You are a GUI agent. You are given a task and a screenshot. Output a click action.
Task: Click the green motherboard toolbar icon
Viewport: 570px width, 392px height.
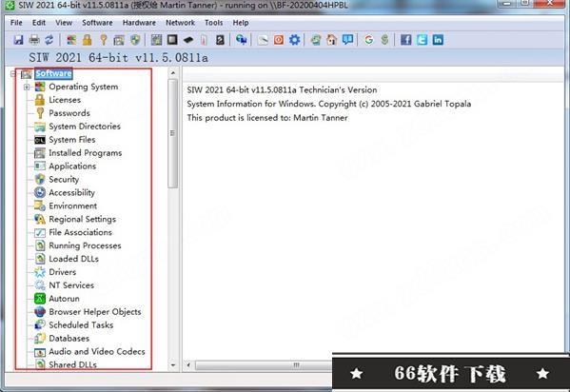[156, 40]
